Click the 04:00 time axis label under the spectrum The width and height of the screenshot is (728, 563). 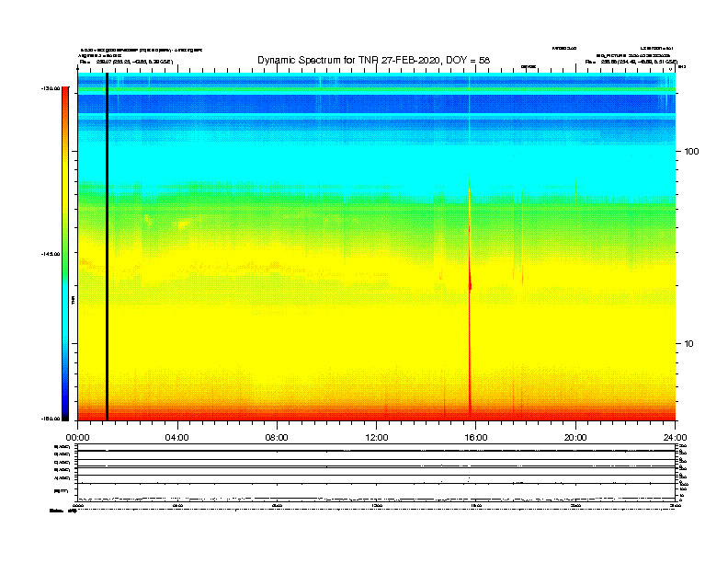pos(177,438)
